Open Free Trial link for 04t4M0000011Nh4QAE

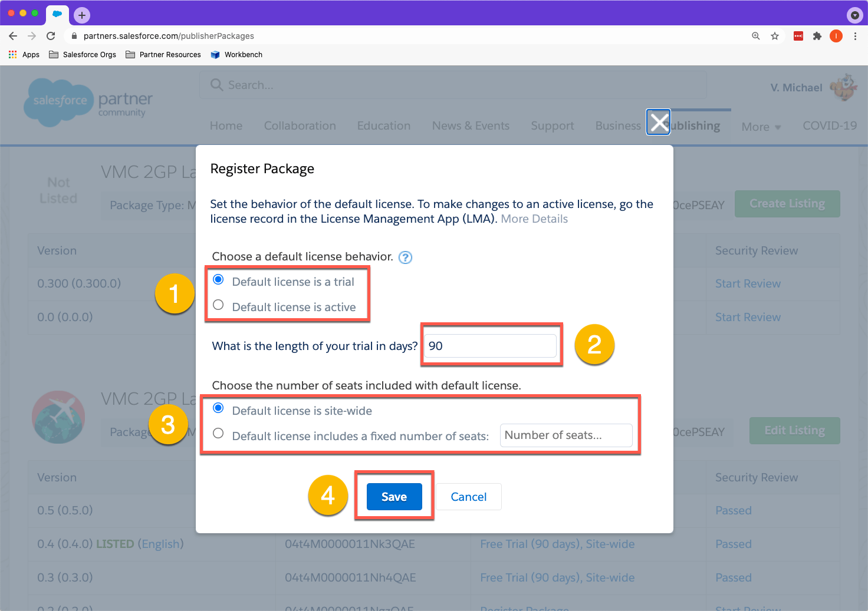[557, 577]
